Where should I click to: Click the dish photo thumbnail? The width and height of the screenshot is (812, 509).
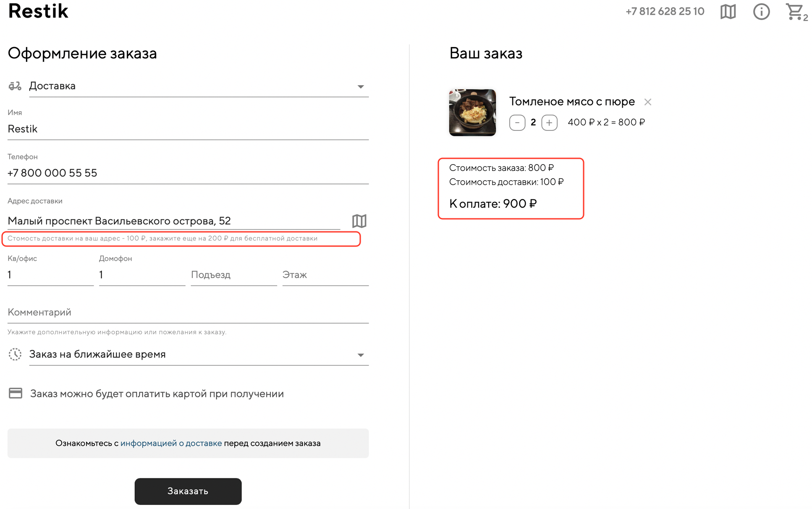[472, 113]
